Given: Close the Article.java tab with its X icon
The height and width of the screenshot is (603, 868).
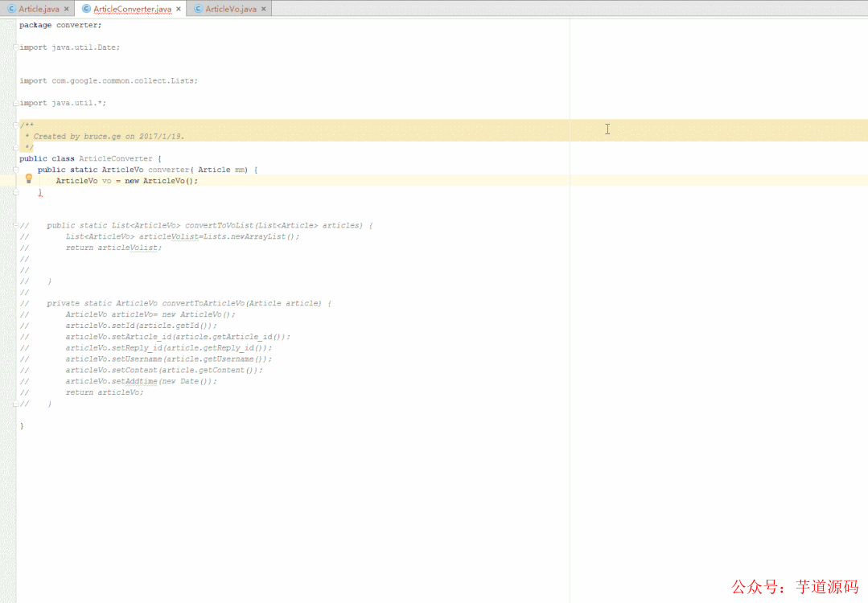Looking at the screenshot, I should pyautogui.click(x=67, y=9).
